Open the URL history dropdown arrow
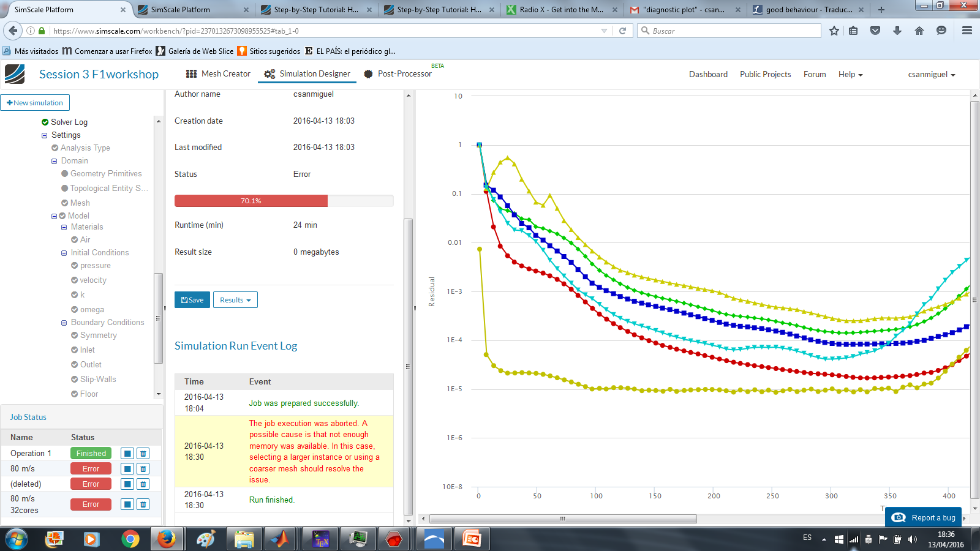The width and height of the screenshot is (980, 551). pos(604,31)
